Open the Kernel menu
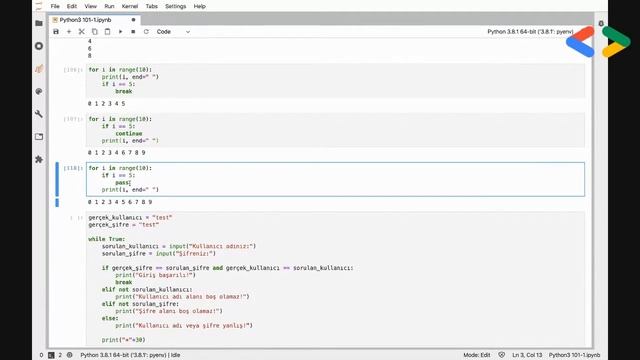This screenshot has height=360, width=640. (130, 6)
